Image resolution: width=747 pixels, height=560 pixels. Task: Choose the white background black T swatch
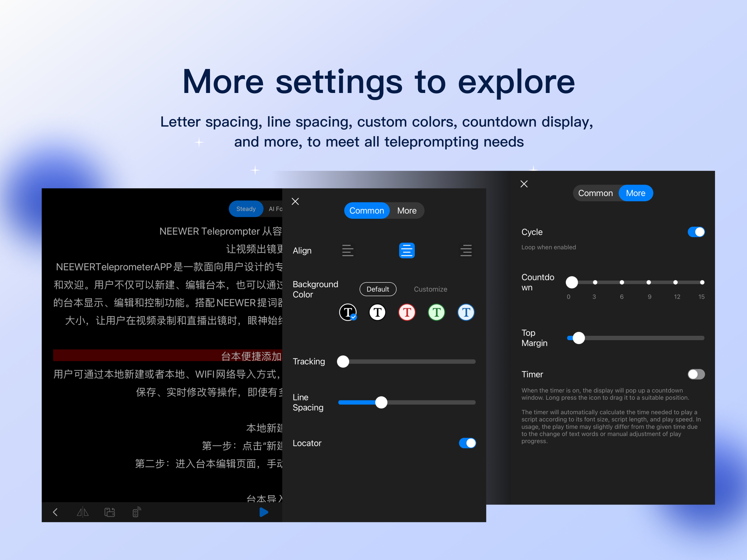click(x=377, y=312)
